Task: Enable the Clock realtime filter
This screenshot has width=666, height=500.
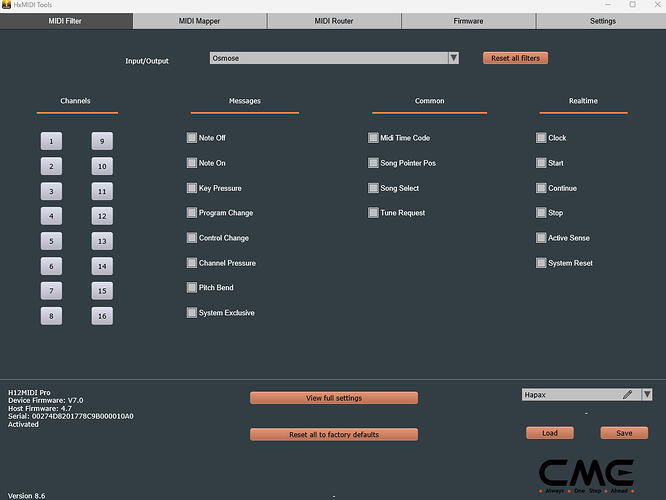Action: pyautogui.click(x=541, y=138)
